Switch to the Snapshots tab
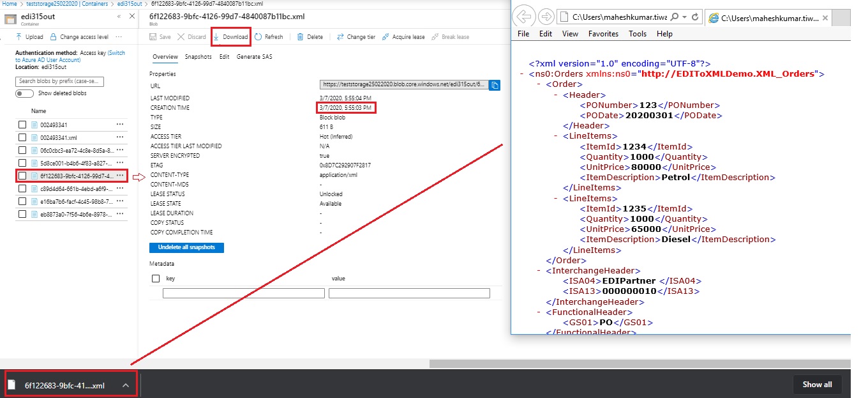This screenshot has height=398, width=868. point(197,56)
